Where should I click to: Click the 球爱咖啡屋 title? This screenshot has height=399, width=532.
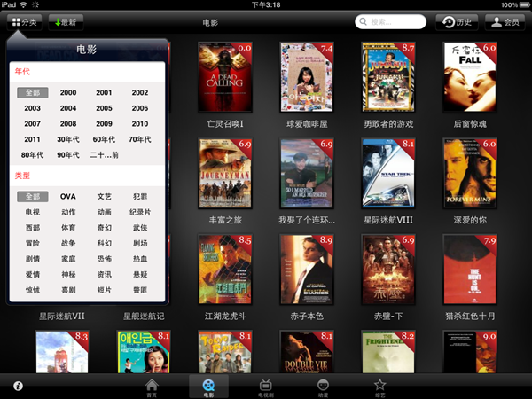pos(307,124)
